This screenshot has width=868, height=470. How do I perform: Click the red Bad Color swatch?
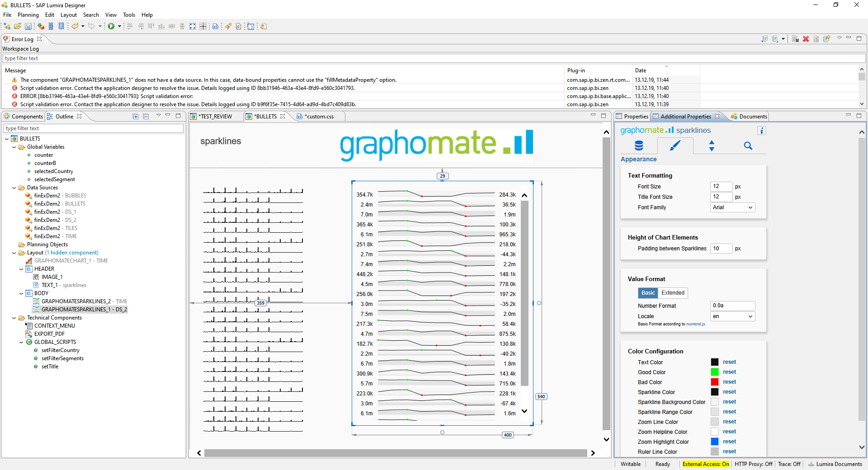tap(715, 382)
